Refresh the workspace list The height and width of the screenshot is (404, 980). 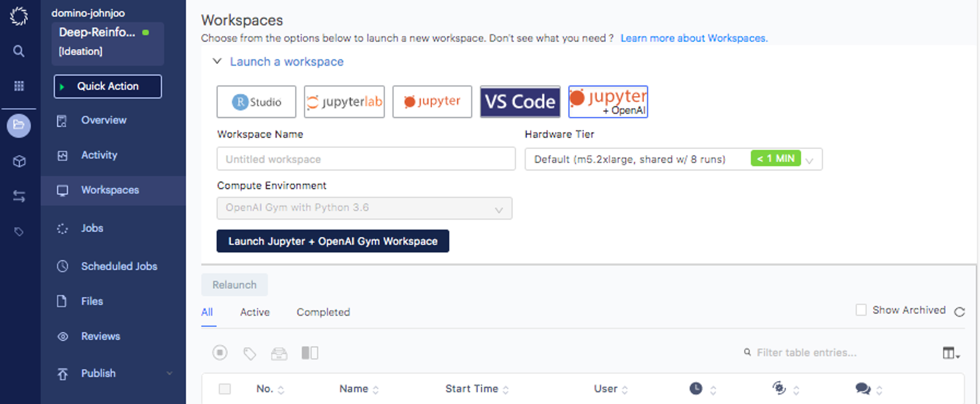pos(960,312)
